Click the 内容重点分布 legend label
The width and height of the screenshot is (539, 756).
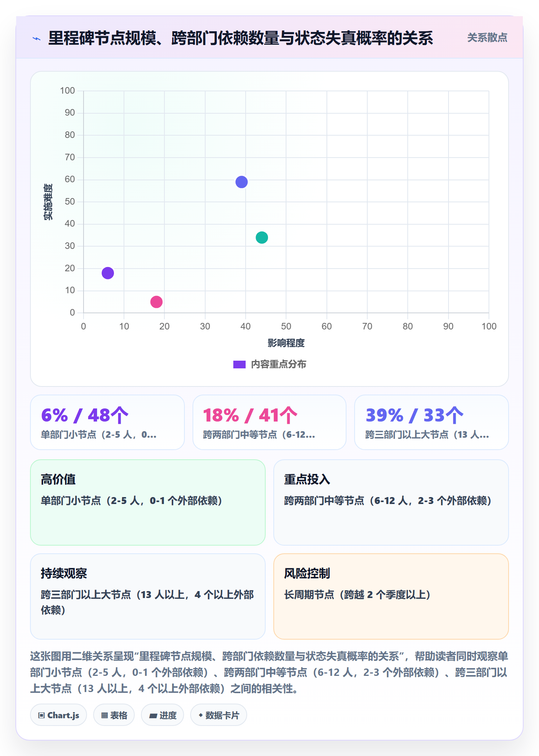[x=278, y=365]
